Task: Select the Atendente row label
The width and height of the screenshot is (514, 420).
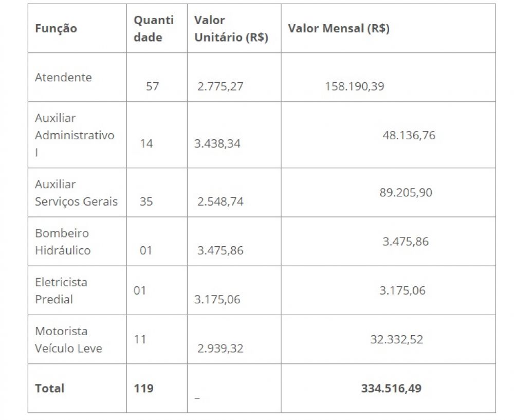Action: [x=63, y=77]
